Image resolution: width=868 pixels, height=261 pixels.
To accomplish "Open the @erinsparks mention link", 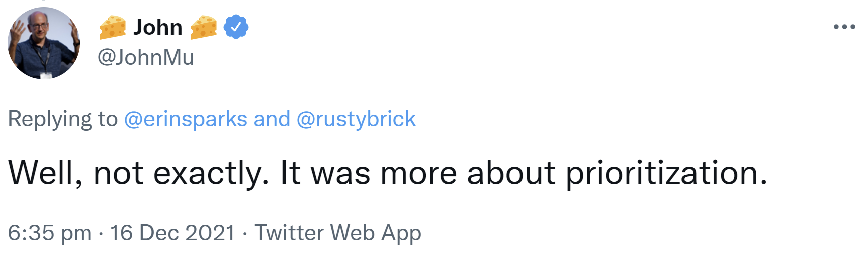I will point(186,119).
